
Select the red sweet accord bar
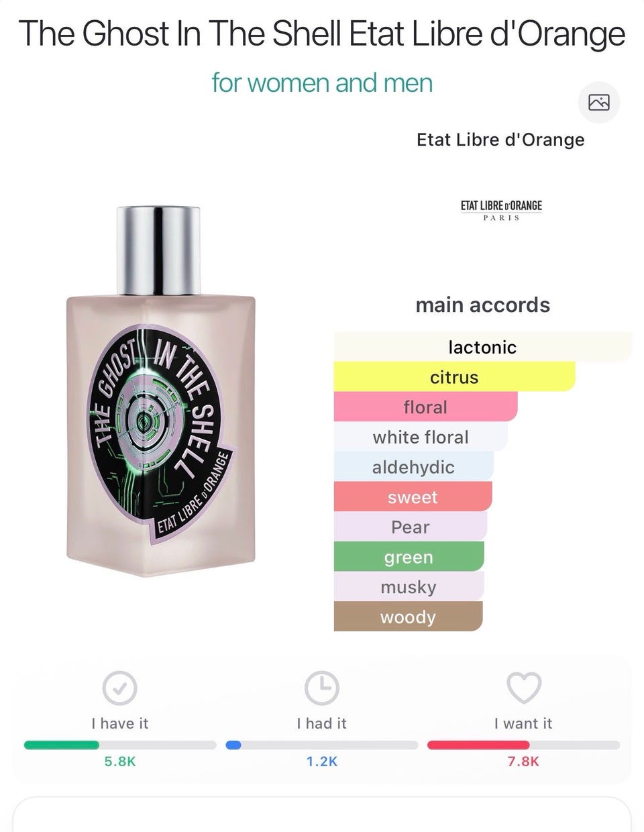413,497
